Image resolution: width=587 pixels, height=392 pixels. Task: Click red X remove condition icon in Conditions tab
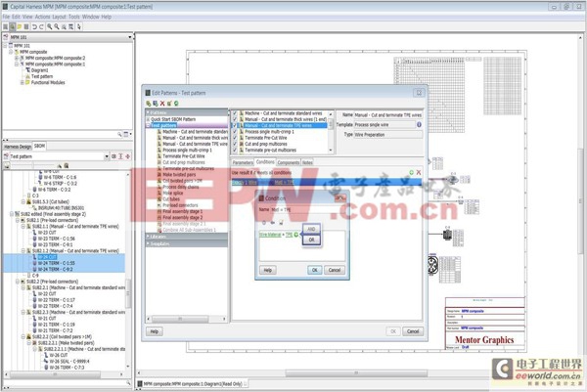pyautogui.click(x=419, y=172)
